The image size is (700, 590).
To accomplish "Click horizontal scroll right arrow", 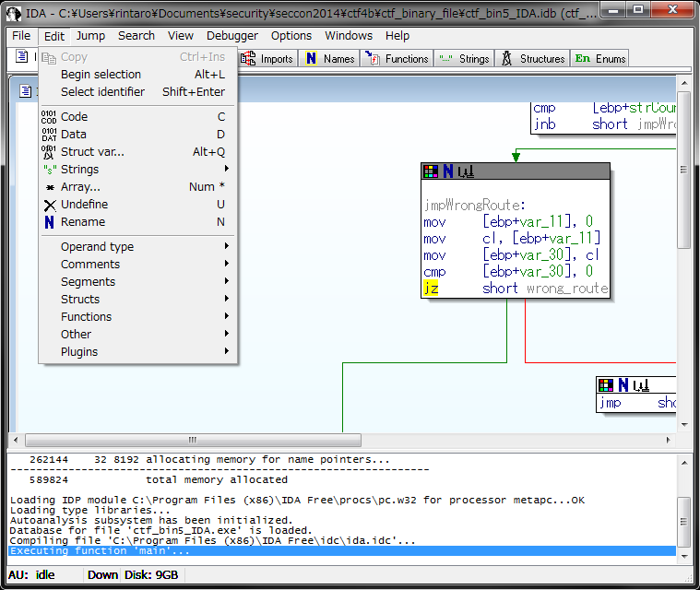I will point(668,440).
